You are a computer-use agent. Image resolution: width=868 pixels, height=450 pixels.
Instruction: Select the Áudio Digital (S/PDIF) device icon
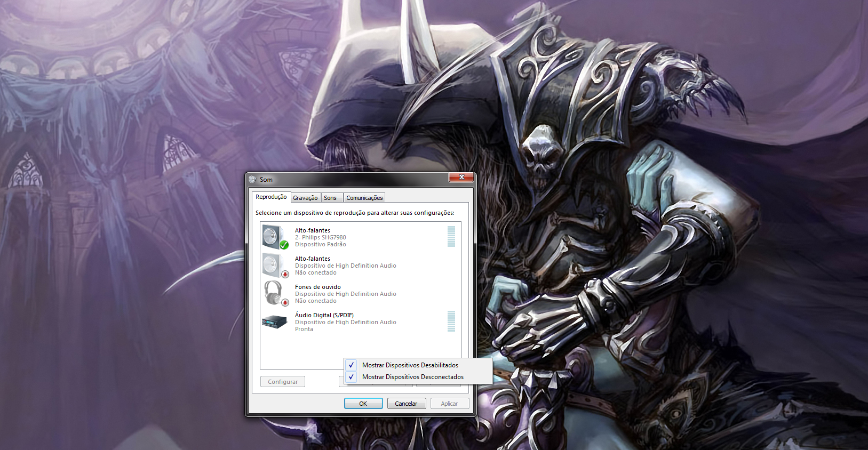click(275, 322)
